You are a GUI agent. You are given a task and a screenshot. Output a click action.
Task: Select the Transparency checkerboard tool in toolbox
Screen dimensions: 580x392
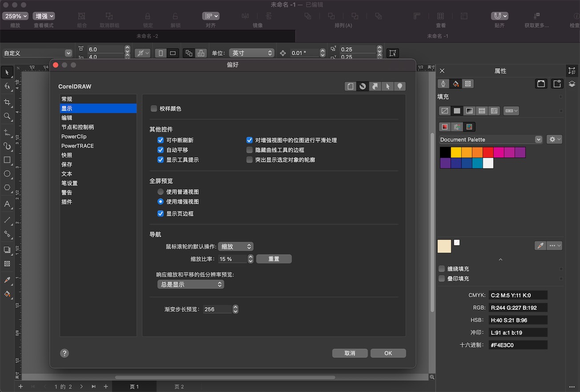pos(7,264)
